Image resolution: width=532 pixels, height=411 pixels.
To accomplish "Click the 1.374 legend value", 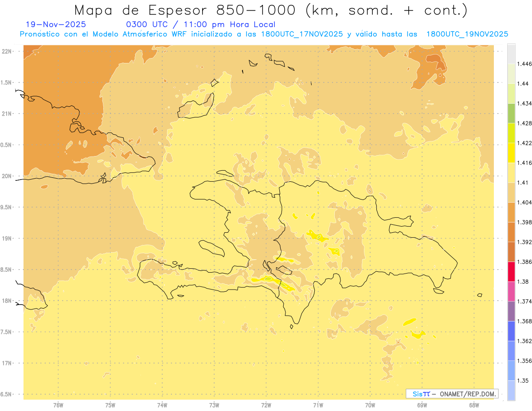I will point(524,301).
